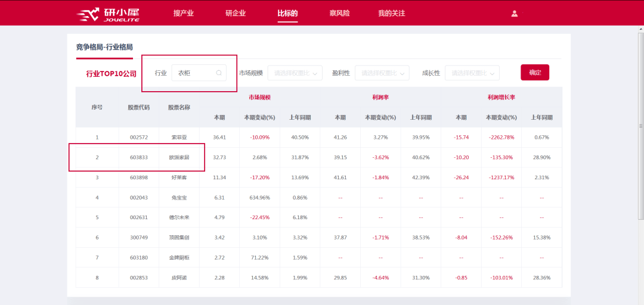Click stock code 002853
The image size is (644, 305).
(x=139, y=278)
